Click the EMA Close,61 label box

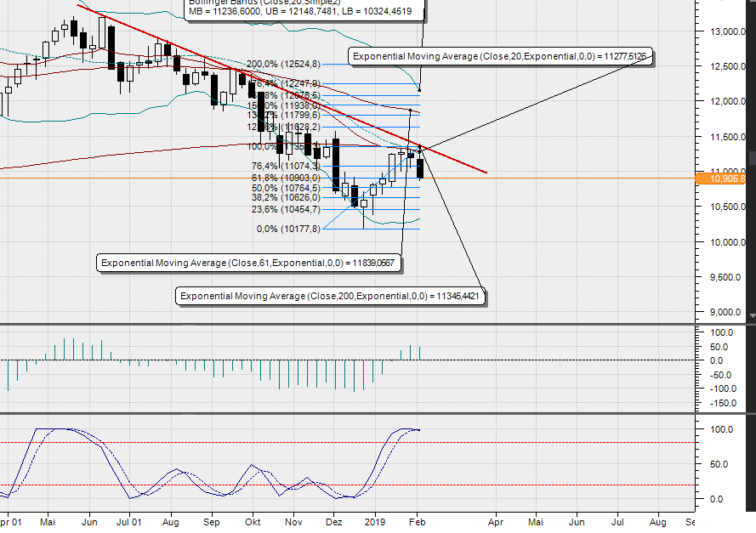(x=248, y=264)
